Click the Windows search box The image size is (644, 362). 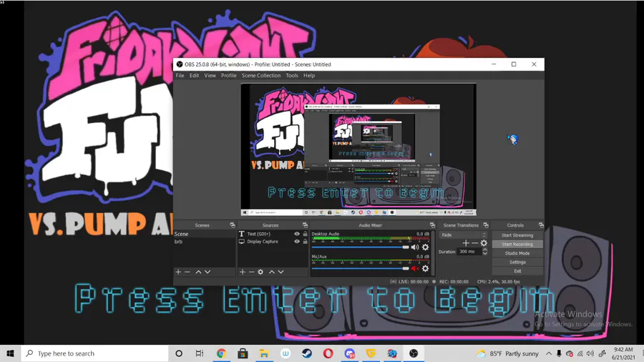(95, 353)
